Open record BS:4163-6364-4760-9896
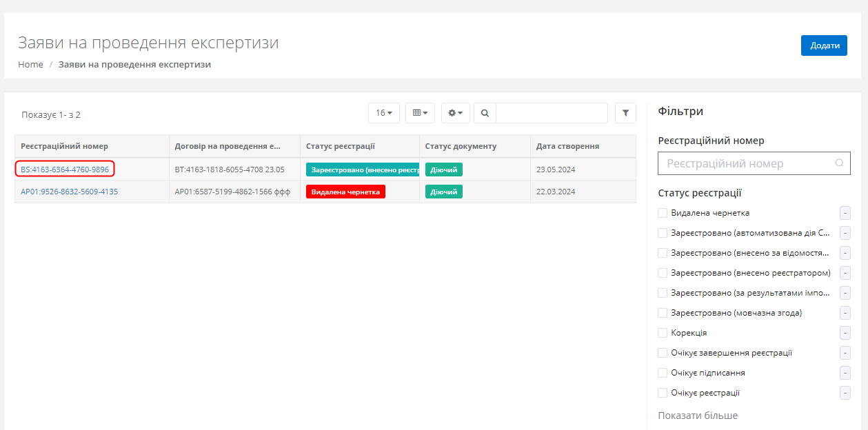Viewport: 868px width, 430px height. tap(65, 169)
